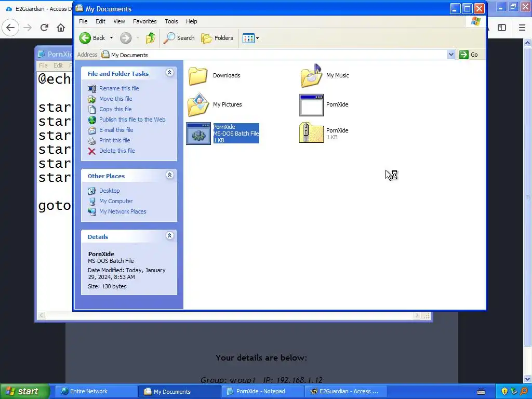Image resolution: width=532 pixels, height=399 pixels.
Task: Click Rename this file
Action: 119,88
